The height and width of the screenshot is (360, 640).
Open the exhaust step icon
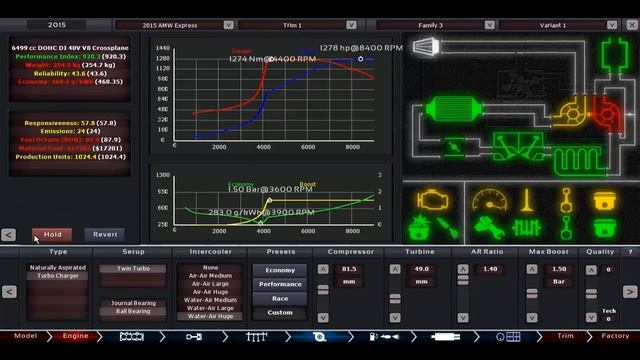point(445,337)
